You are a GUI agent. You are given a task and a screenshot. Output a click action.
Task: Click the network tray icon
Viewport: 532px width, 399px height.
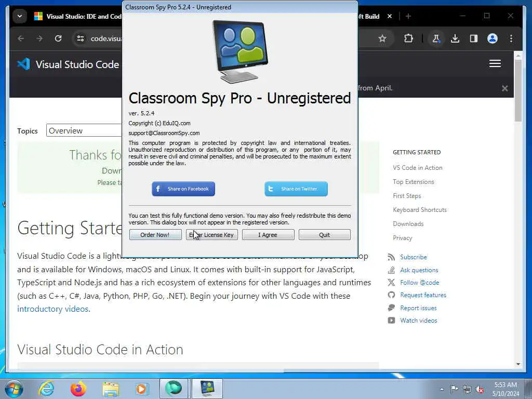(467, 389)
